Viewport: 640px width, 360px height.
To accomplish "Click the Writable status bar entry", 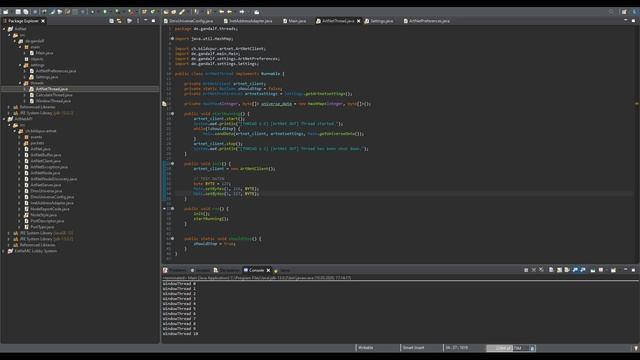I will point(366,348).
